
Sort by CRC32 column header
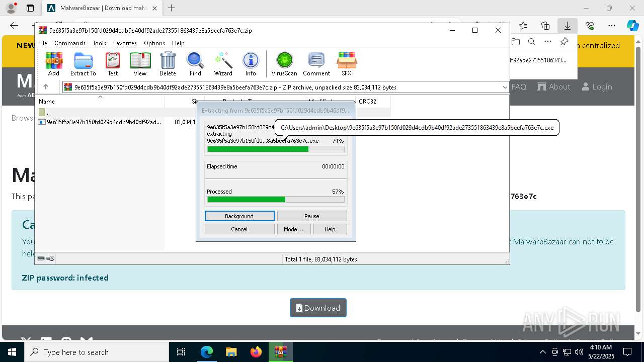(372, 101)
